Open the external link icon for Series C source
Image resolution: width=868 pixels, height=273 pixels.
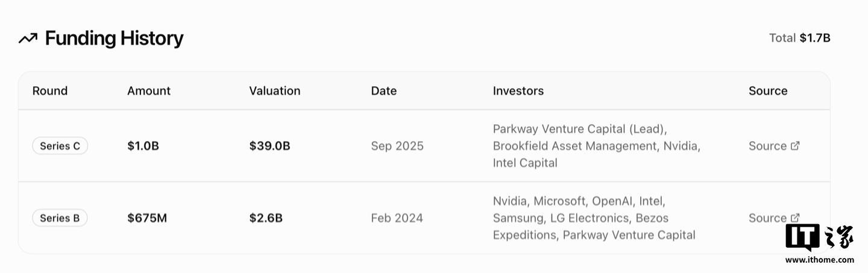click(795, 145)
